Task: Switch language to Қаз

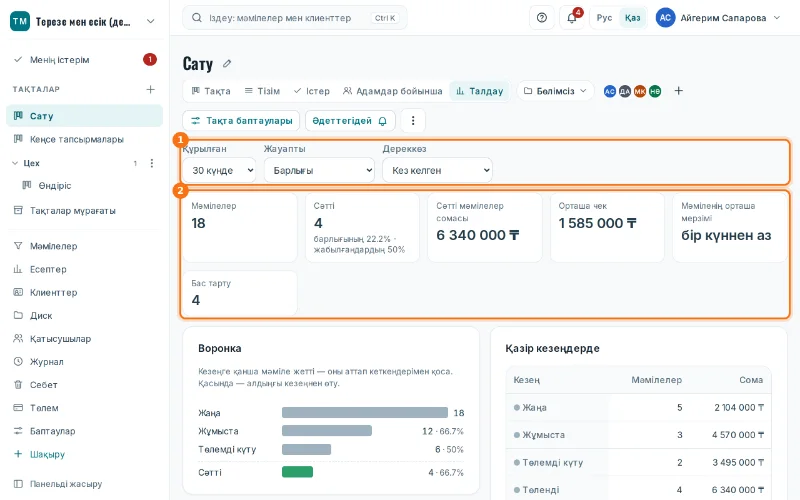Action: click(633, 18)
